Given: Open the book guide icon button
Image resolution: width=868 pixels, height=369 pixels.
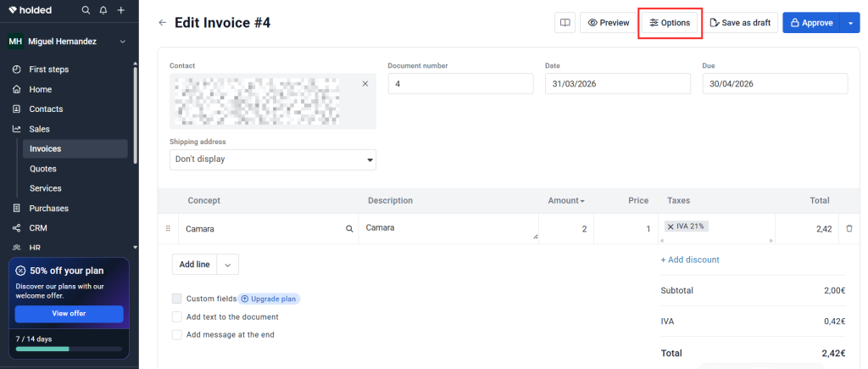Looking at the screenshot, I should coord(565,23).
